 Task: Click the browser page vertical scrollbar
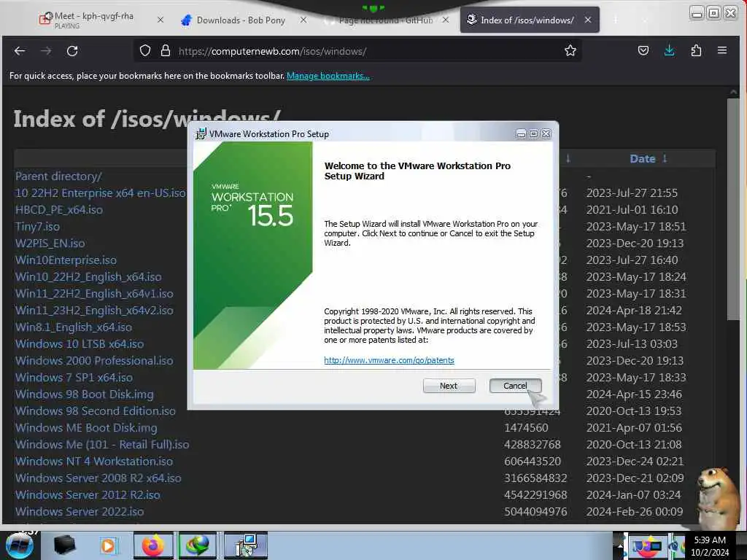(x=733, y=209)
